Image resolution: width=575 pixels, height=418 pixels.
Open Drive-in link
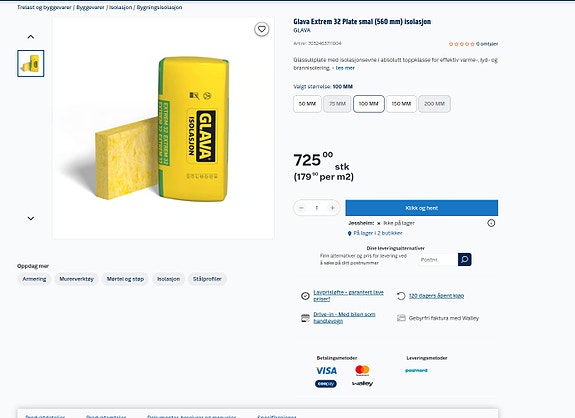344,318
